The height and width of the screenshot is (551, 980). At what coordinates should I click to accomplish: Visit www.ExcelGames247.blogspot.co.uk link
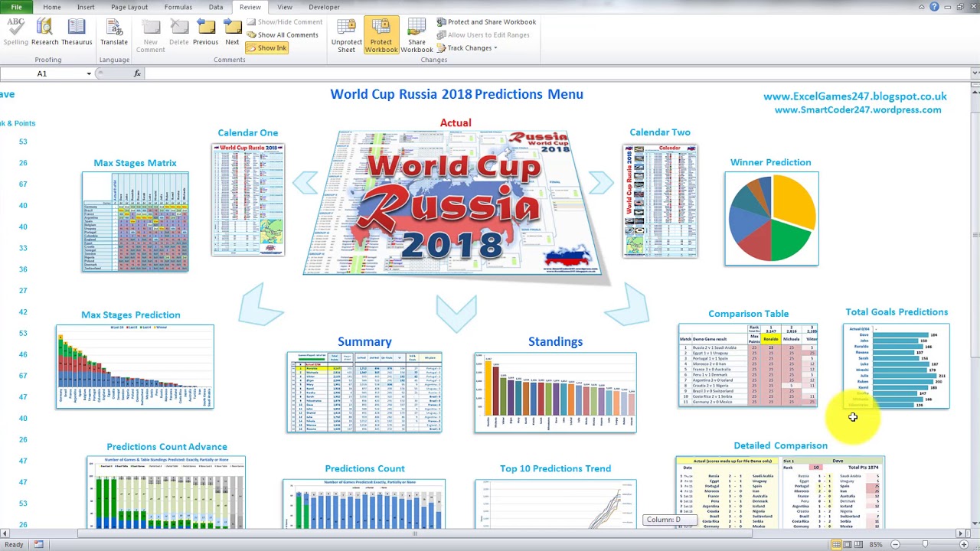click(855, 96)
